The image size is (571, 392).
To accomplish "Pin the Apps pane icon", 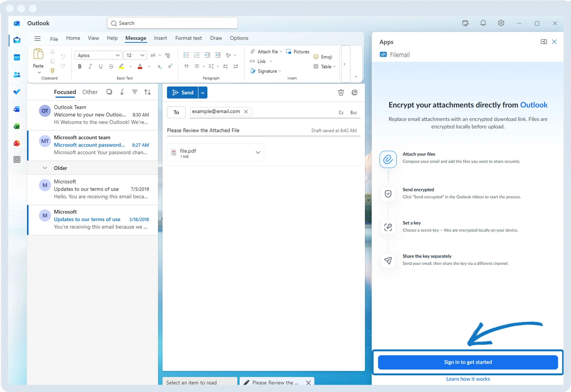I will (x=544, y=42).
